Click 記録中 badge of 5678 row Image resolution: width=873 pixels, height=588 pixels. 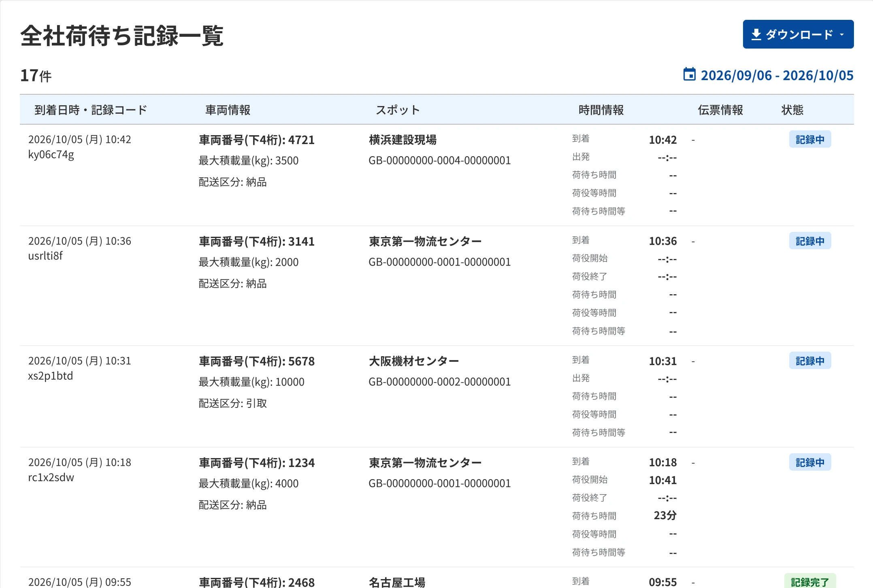coord(810,361)
